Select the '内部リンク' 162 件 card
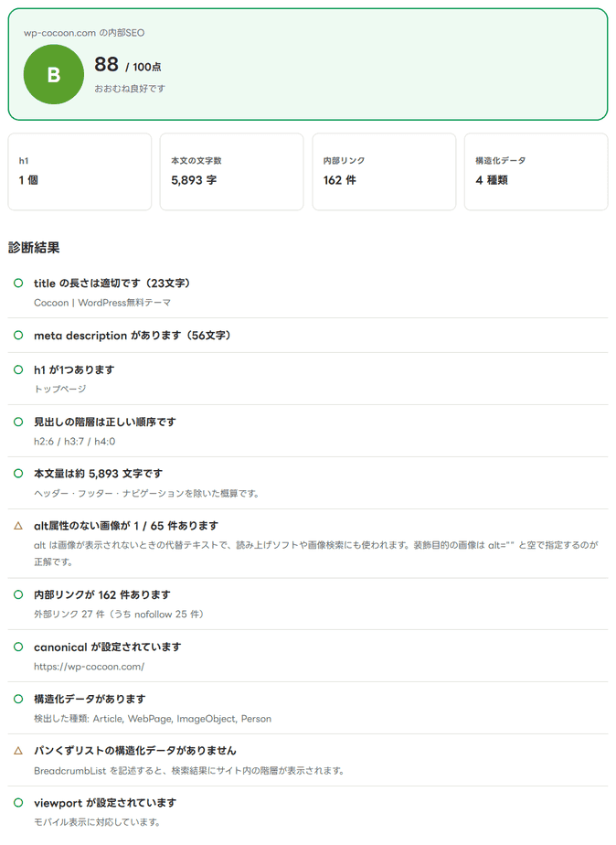Screen dimensions: 616x845 [x=384, y=172]
